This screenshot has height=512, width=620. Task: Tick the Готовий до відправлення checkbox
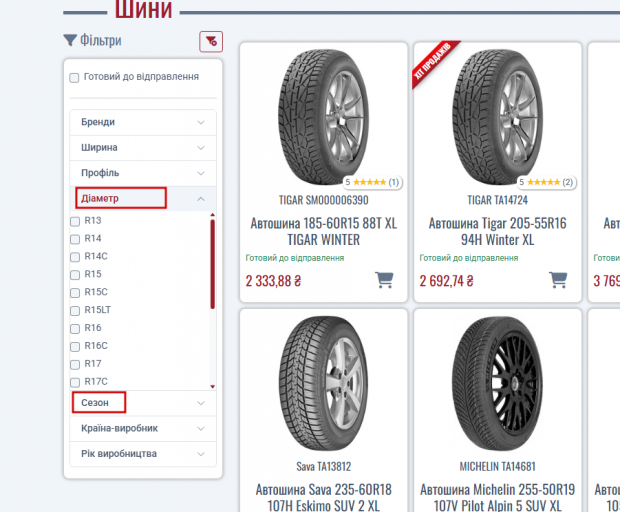(74, 77)
